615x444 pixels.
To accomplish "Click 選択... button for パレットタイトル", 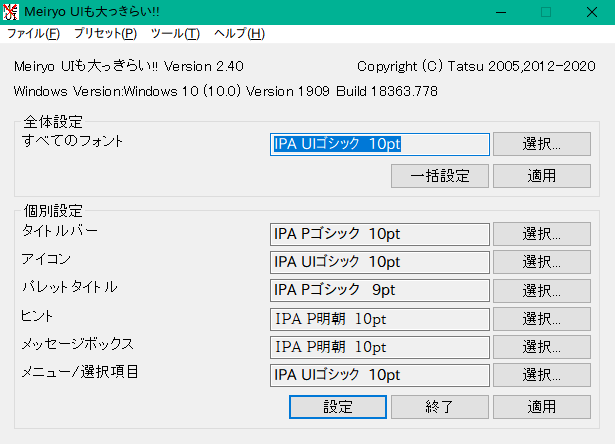I will coord(542,290).
